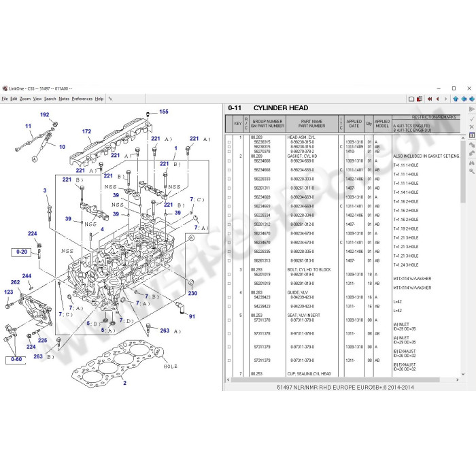Click the checkmark icon in side toolbar
Screen dimensions: 476x476
tap(472, 119)
